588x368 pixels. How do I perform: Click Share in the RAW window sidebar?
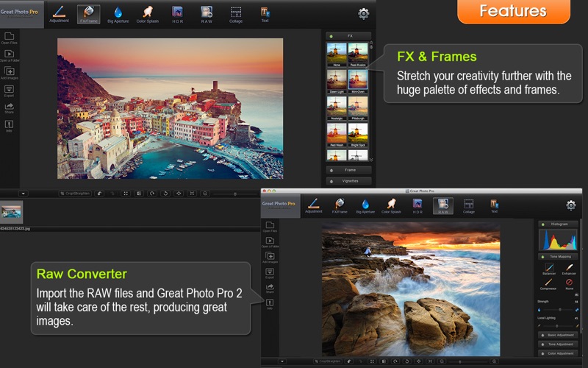pos(270,289)
